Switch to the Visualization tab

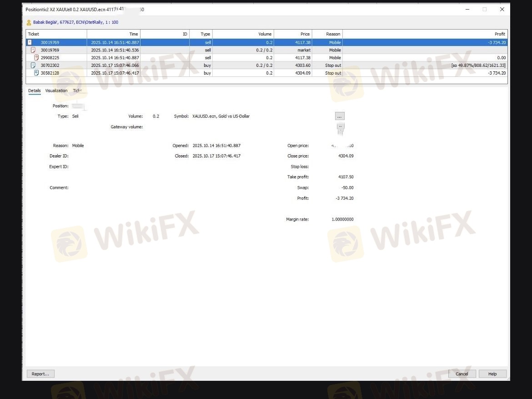coord(56,91)
